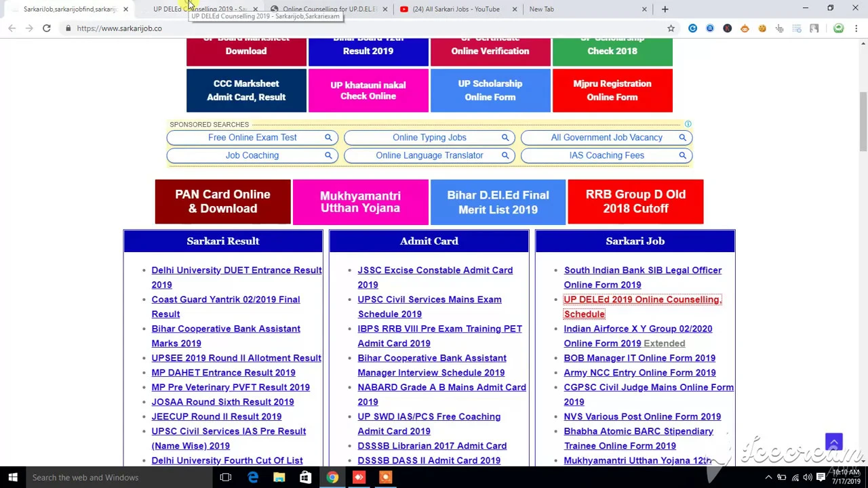Viewport: 868px width, 488px height.
Task: Open NABARD Grade A B Mains Admit Card
Action: tap(441, 394)
